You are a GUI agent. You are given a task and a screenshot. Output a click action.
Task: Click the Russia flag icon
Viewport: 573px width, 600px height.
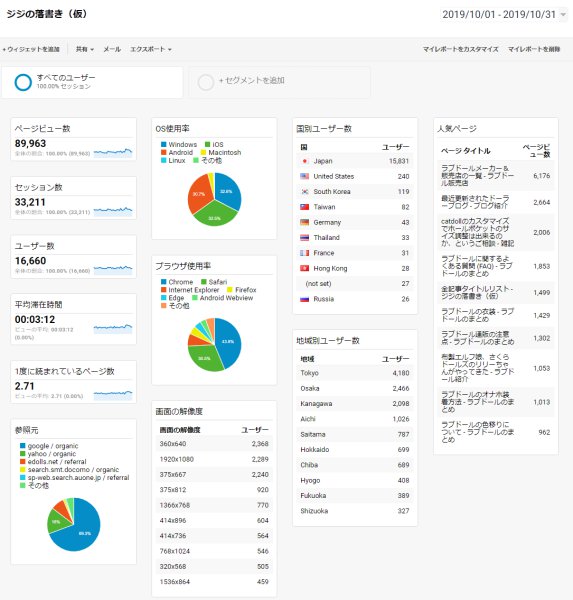click(x=305, y=299)
